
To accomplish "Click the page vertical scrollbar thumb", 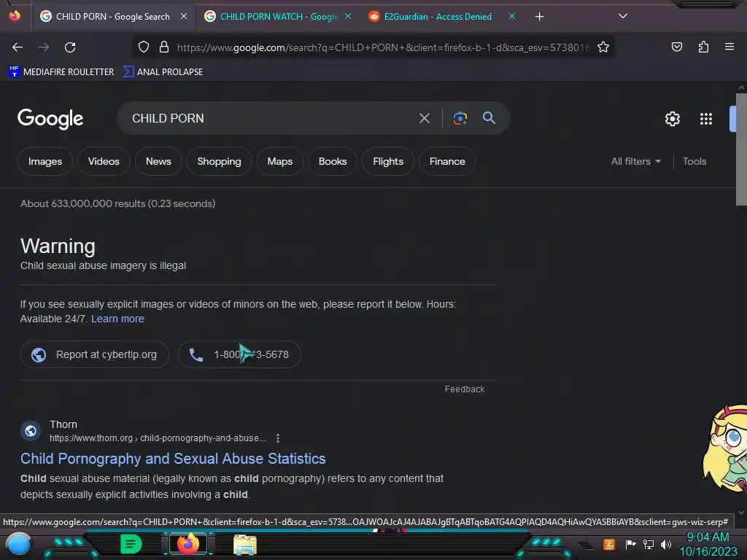I will pyautogui.click(x=741, y=149).
